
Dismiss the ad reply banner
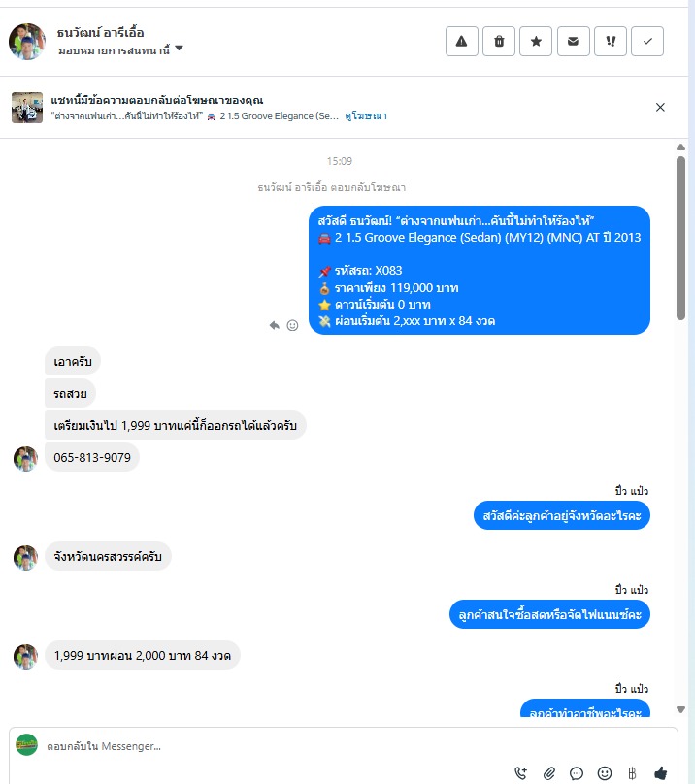(x=660, y=107)
